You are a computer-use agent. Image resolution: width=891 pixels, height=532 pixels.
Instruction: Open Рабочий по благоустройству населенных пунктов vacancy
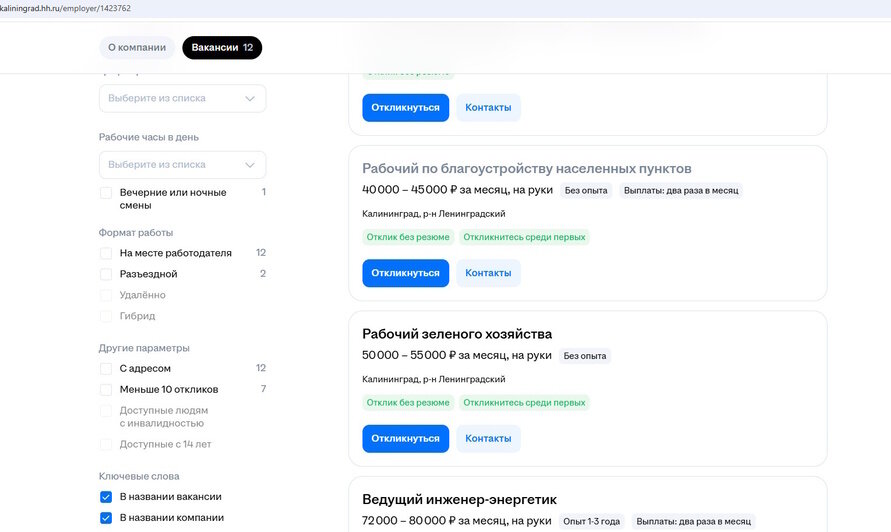coord(526,168)
